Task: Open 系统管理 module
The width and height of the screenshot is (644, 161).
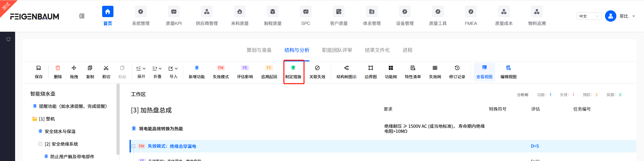Action: 141,16
